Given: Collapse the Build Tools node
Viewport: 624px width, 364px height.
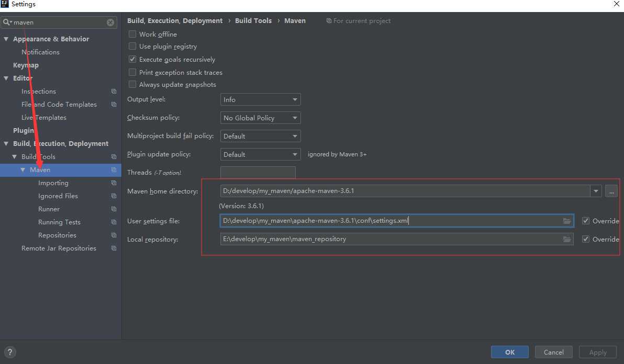Looking at the screenshot, I should coord(14,156).
